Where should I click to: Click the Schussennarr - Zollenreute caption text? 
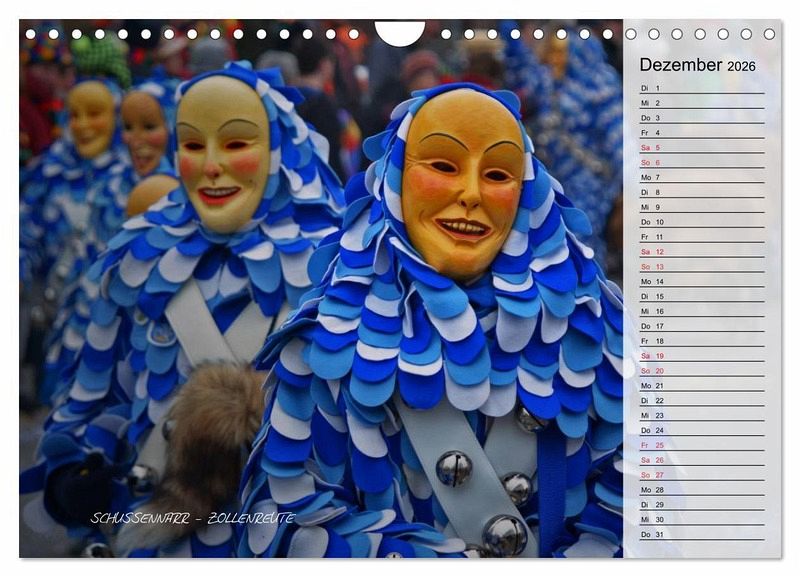(x=192, y=518)
